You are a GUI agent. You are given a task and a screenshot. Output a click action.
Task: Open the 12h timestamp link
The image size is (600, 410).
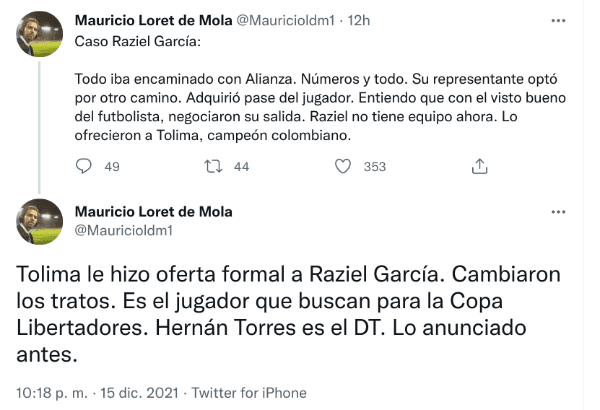tap(357, 19)
